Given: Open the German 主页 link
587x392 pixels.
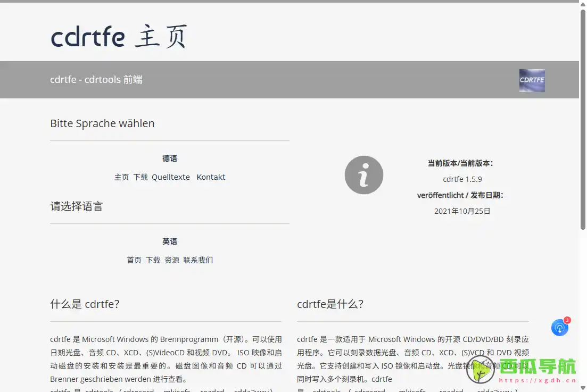Looking at the screenshot, I should pos(122,177).
